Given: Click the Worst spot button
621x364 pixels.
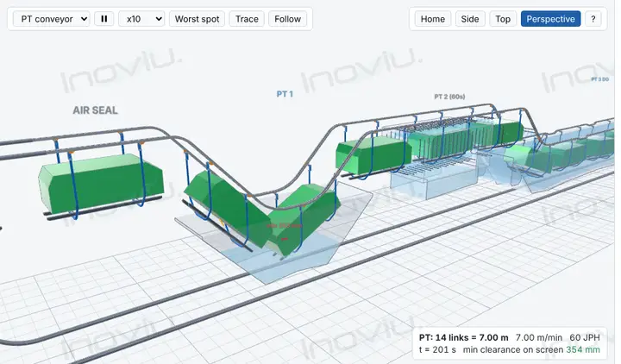Looking at the screenshot, I should coord(197,19).
